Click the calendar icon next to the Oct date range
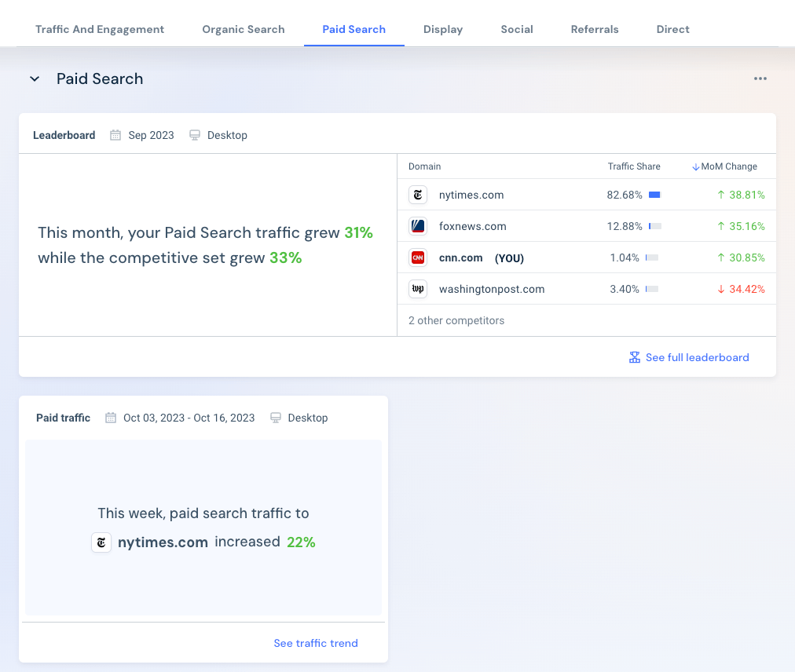 (x=110, y=418)
